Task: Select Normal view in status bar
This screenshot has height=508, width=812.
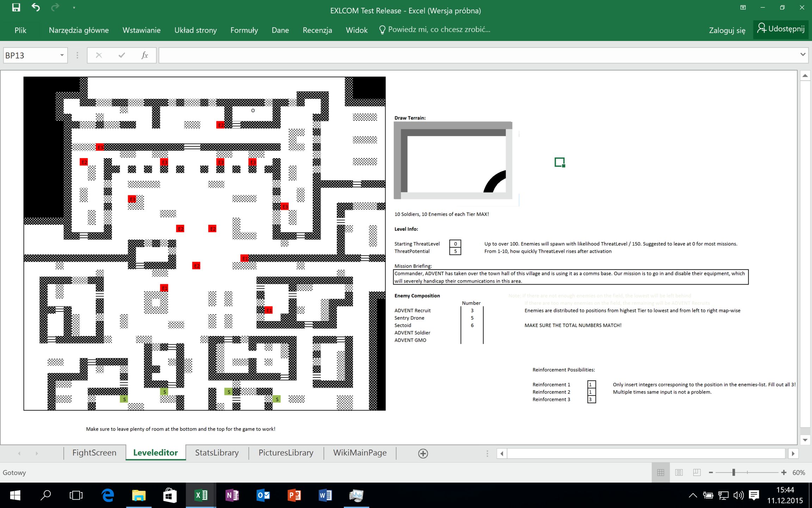Action: point(660,472)
